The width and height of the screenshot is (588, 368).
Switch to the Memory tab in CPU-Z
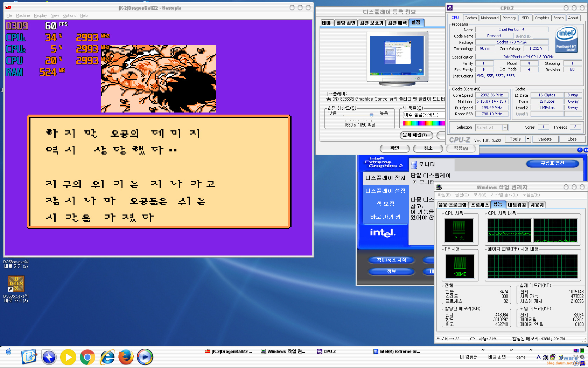coord(509,18)
